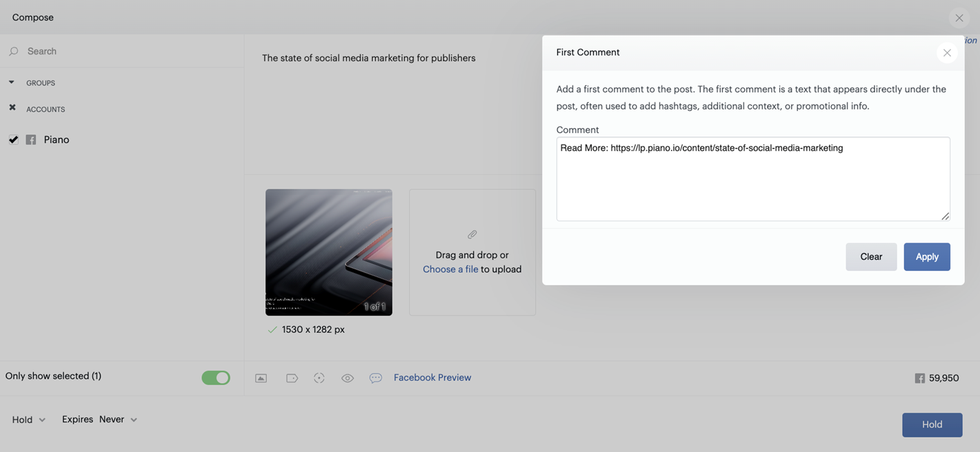Click the Choose a file link
Image resolution: width=980 pixels, height=452 pixels.
[450, 269]
